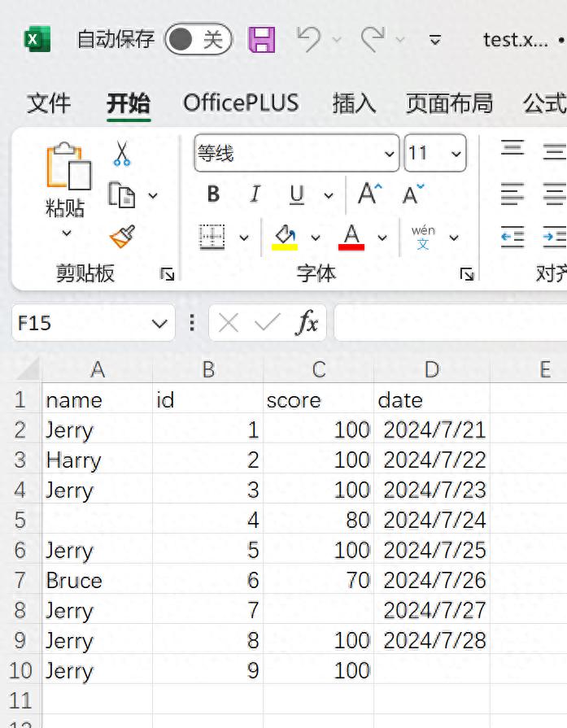Viewport: 567px width, 728px height.
Task: Open the underline style dropdown
Action: tap(329, 195)
